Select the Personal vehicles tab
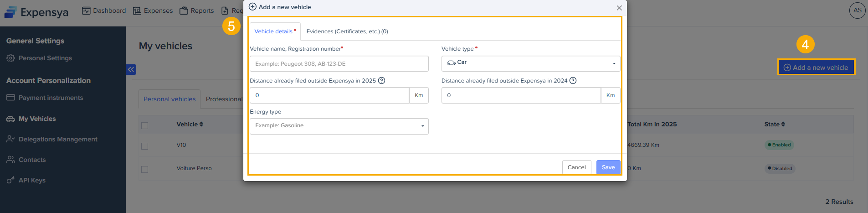 [169, 99]
